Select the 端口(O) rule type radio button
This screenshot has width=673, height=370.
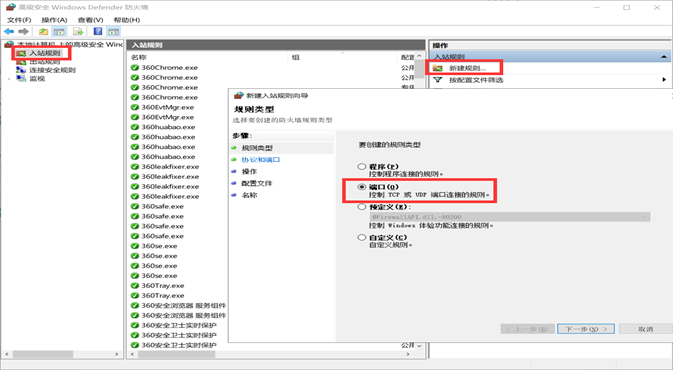(362, 187)
